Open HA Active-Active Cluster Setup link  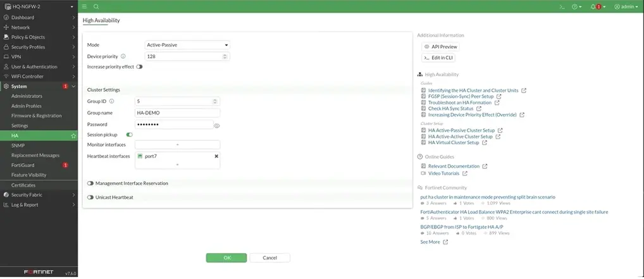click(461, 137)
